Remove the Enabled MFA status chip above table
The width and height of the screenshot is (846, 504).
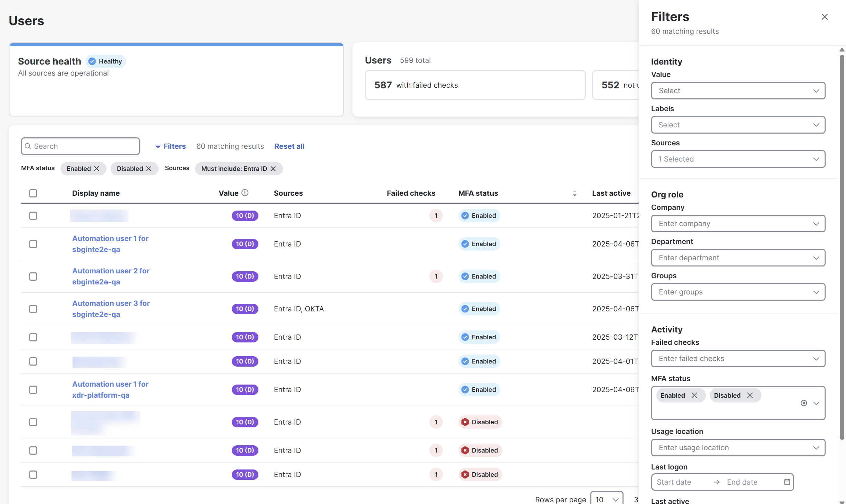coord(97,168)
